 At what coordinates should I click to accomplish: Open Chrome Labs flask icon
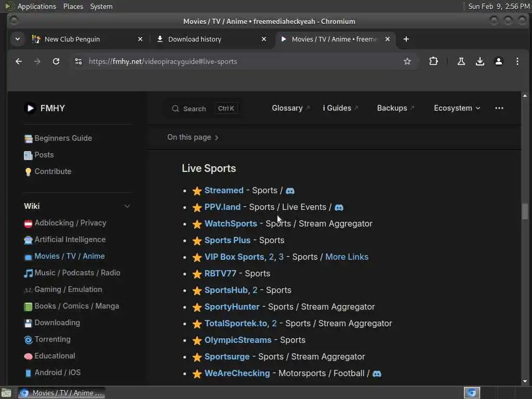tap(461, 61)
